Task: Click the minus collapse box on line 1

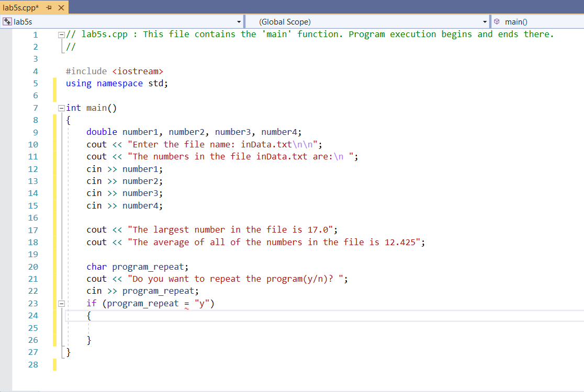Action: pyautogui.click(x=61, y=33)
